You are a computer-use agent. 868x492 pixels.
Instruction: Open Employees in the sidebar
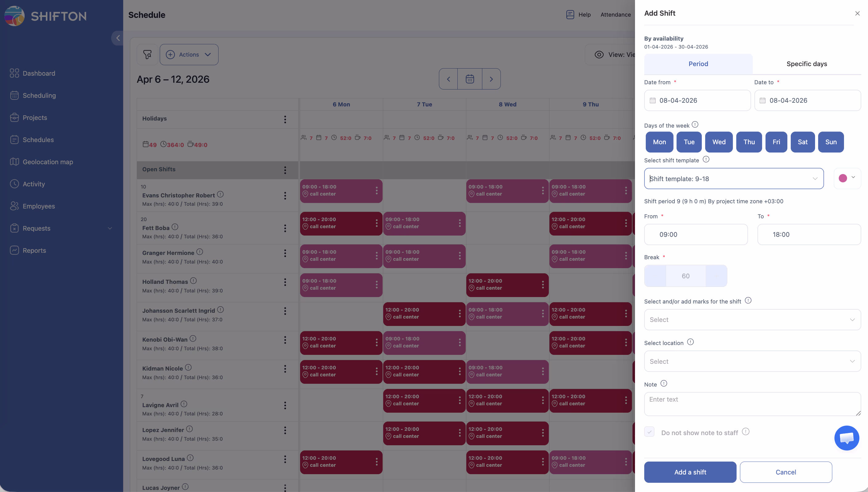pos(38,206)
